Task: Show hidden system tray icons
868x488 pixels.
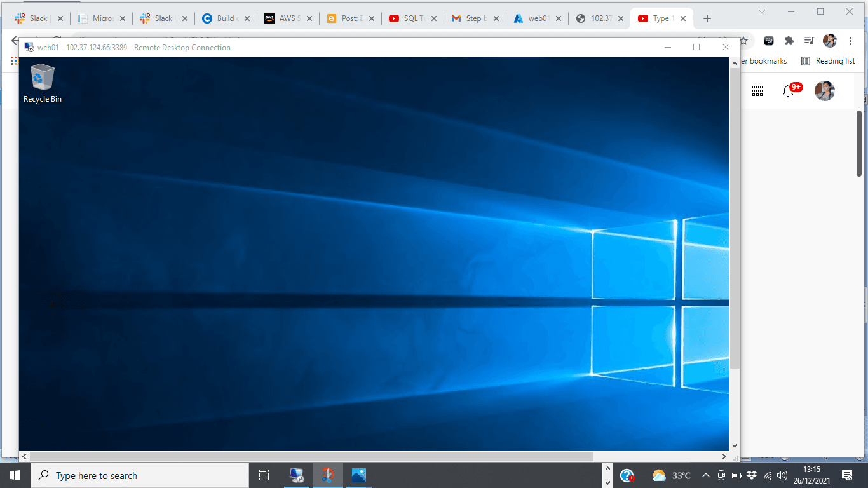Action: (x=705, y=475)
